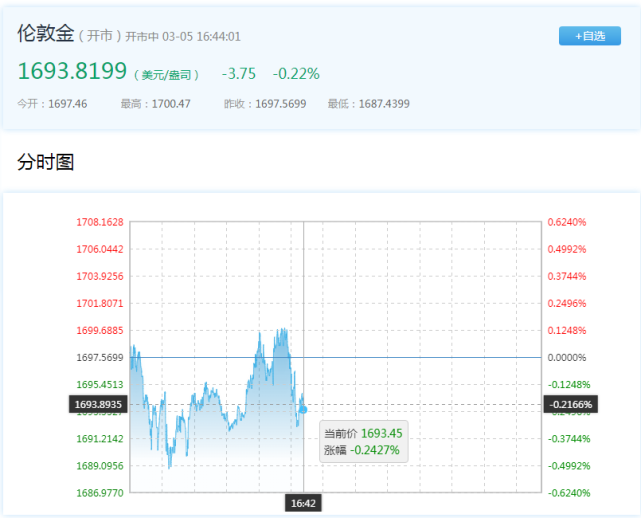
Task: Click the 开市中 03-05 16:44:01 status
Action: coord(183,36)
